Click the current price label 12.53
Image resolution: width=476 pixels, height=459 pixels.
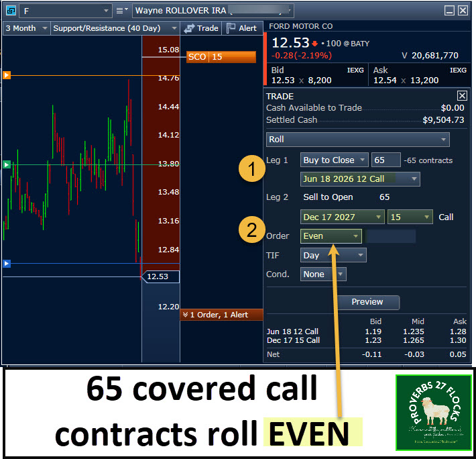click(x=161, y=276)
